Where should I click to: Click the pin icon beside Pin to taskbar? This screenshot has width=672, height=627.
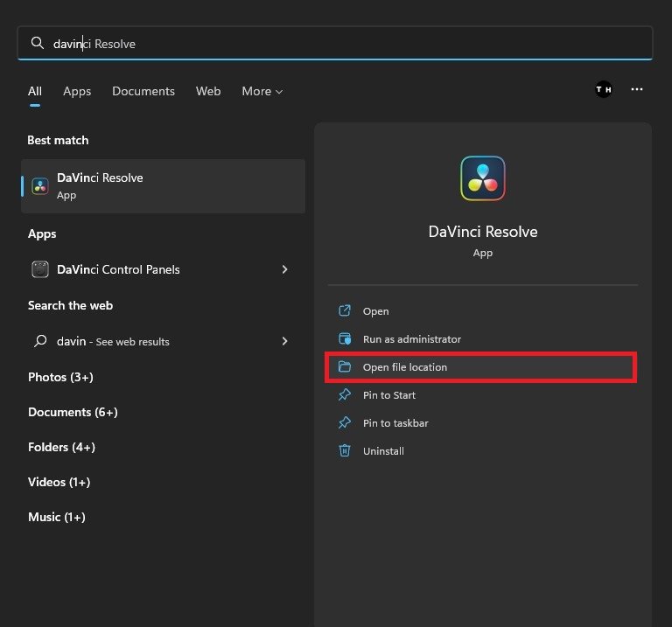coord(345,423)
